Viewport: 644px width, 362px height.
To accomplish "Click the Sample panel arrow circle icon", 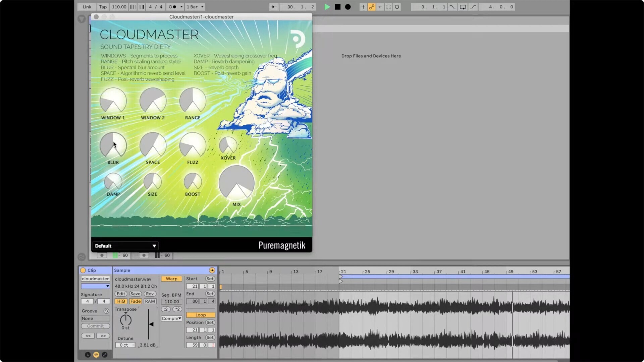I will pos(212,270).
